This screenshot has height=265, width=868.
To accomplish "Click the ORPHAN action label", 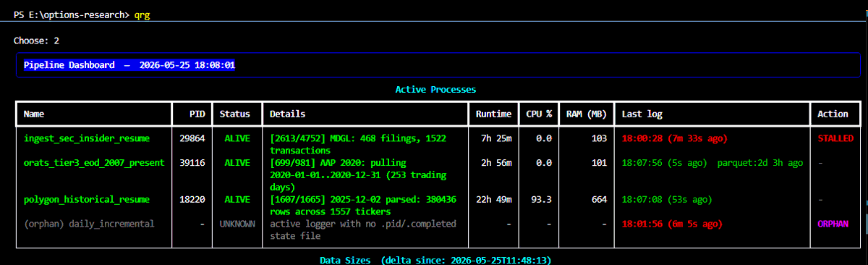I will (x=833, y=224).
